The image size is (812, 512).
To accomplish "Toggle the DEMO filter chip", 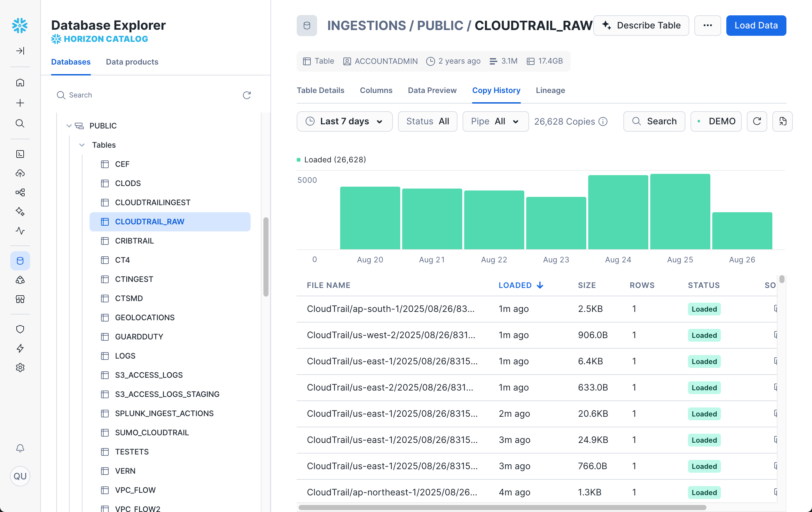I will coord(716,121).
